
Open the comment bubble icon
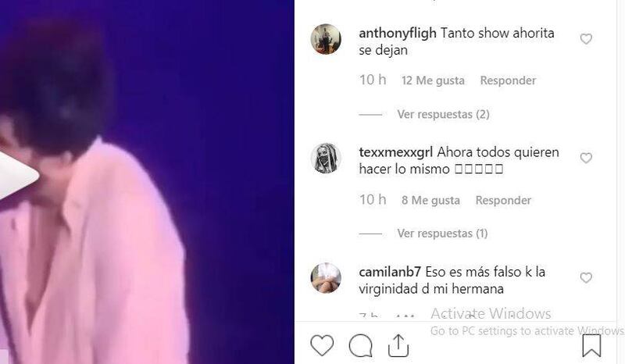[361, 345]
